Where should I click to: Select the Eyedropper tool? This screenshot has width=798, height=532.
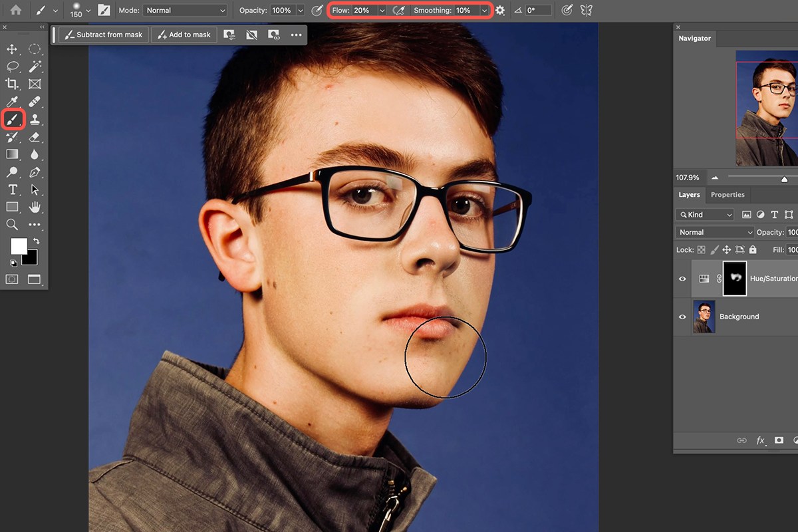pyautogui.click(x=12, y=102)
